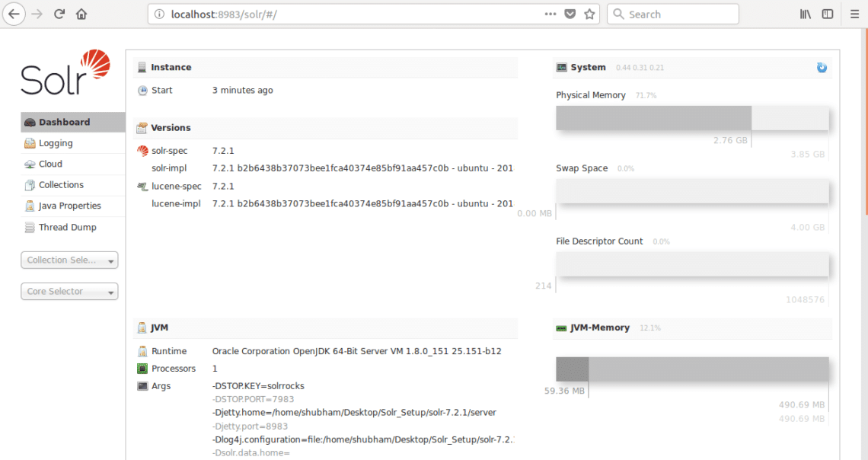
Task: Click the System monitor icon
Action: point(561,68)
